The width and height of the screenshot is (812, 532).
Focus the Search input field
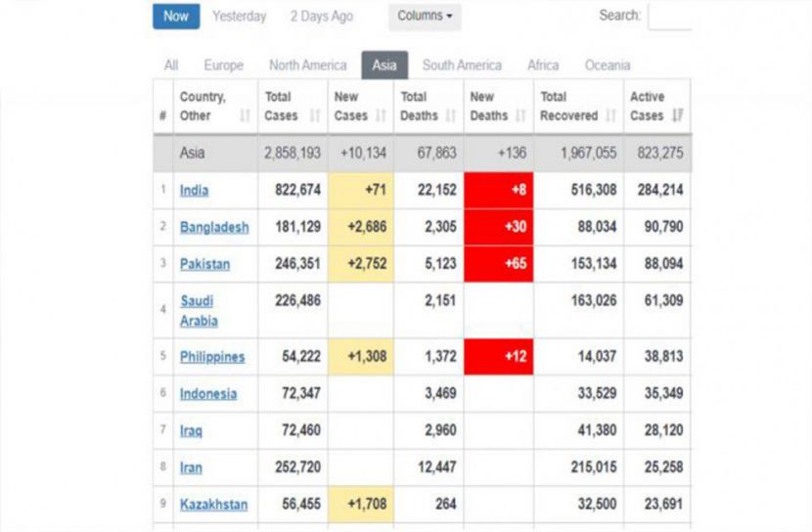click(669, 17)
